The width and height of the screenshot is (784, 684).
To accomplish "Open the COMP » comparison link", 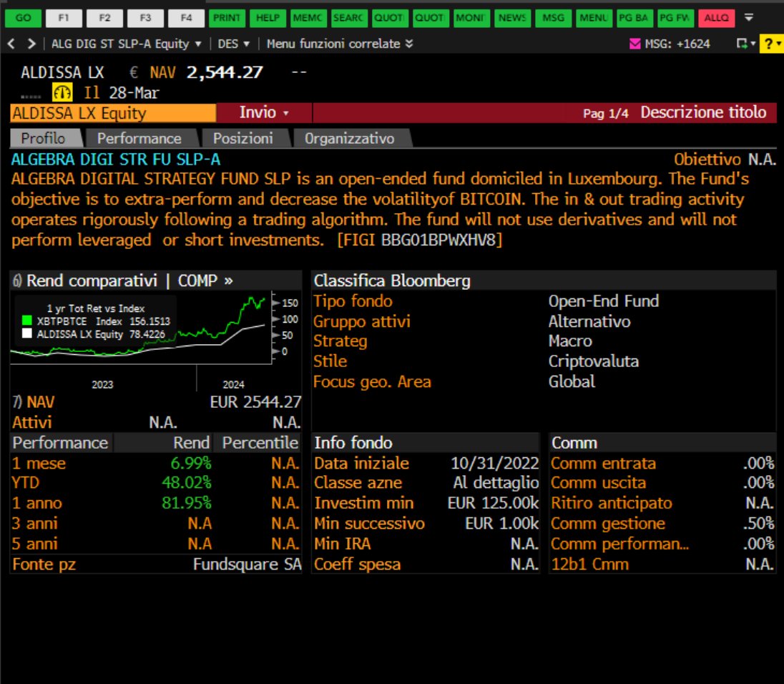I will pyautogui.click(x=205, y=281).
